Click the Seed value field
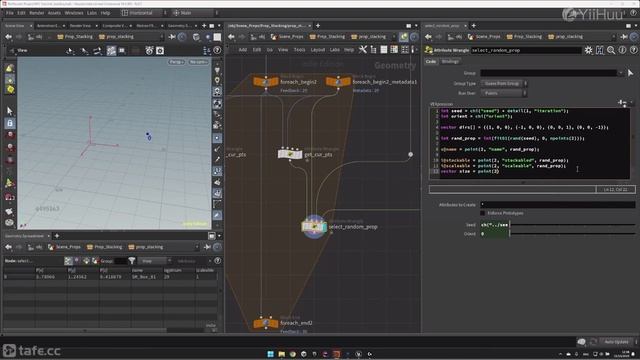 (x=494, y=224)
